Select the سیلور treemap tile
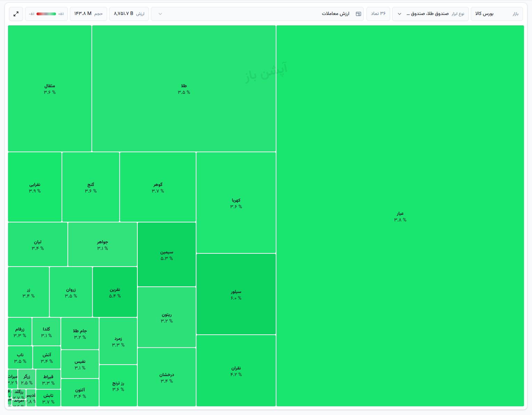 (x=236, y=294)
